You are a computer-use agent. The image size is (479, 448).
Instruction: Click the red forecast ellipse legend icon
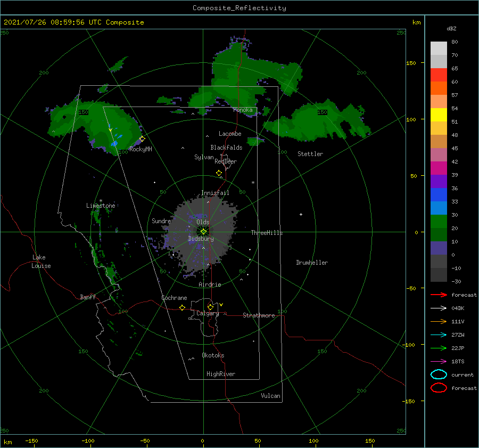(439, 388)
